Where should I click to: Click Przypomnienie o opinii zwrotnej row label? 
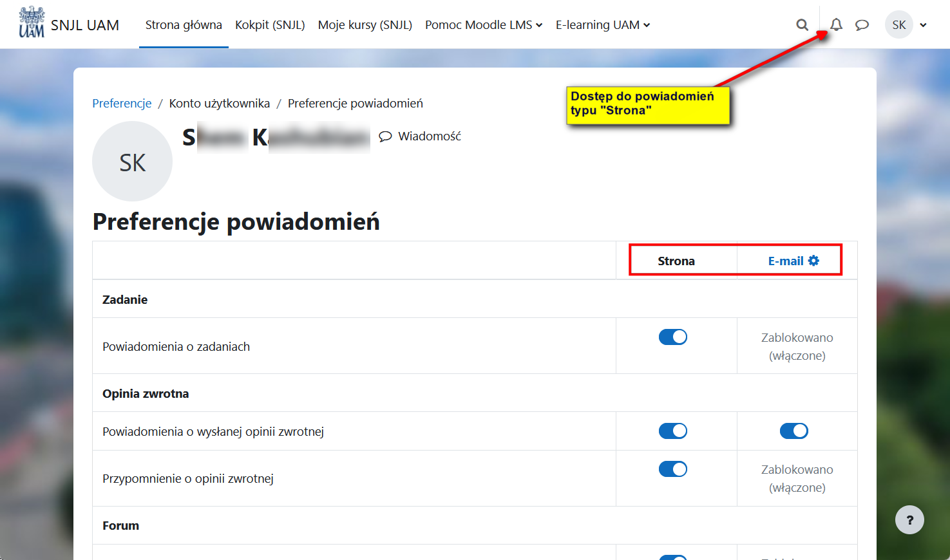[188, 478]
